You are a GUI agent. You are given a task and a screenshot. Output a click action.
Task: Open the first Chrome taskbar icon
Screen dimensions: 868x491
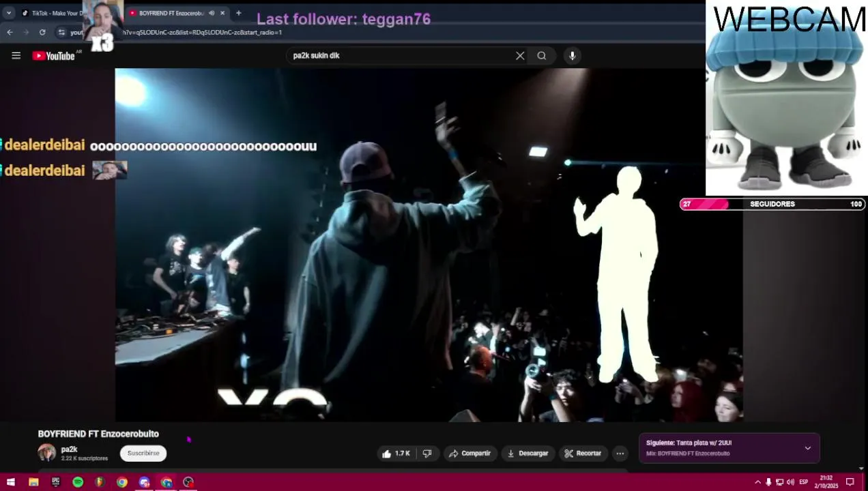pos(121,482)
